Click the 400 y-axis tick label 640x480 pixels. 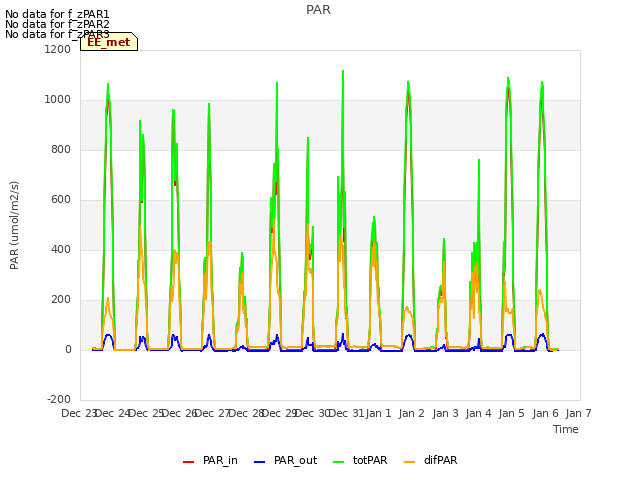[x=61, y=249]
